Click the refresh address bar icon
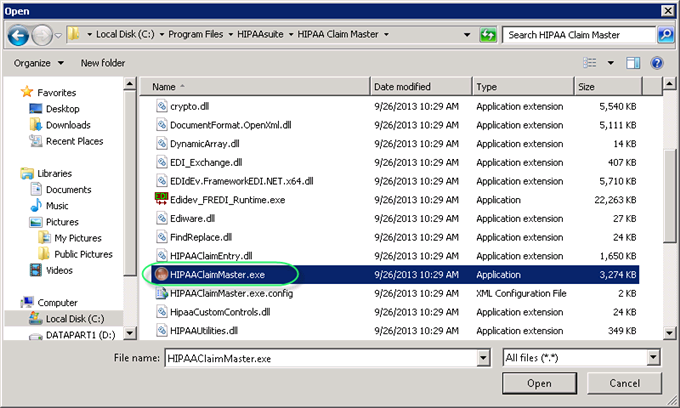 point(487,35)
